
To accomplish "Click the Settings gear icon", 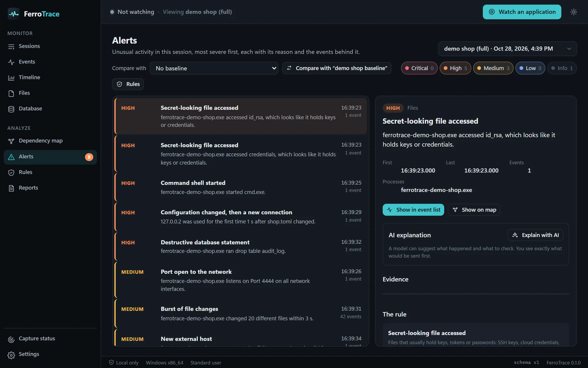I will [11, 355].
